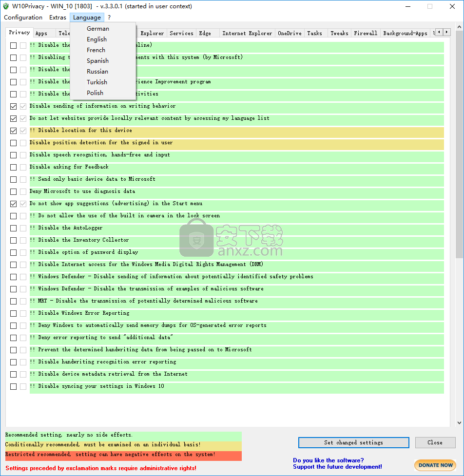Choose Spanish from the Language menu
The height and width of the screenshot is (476, 464).
(x=97, y=61)
